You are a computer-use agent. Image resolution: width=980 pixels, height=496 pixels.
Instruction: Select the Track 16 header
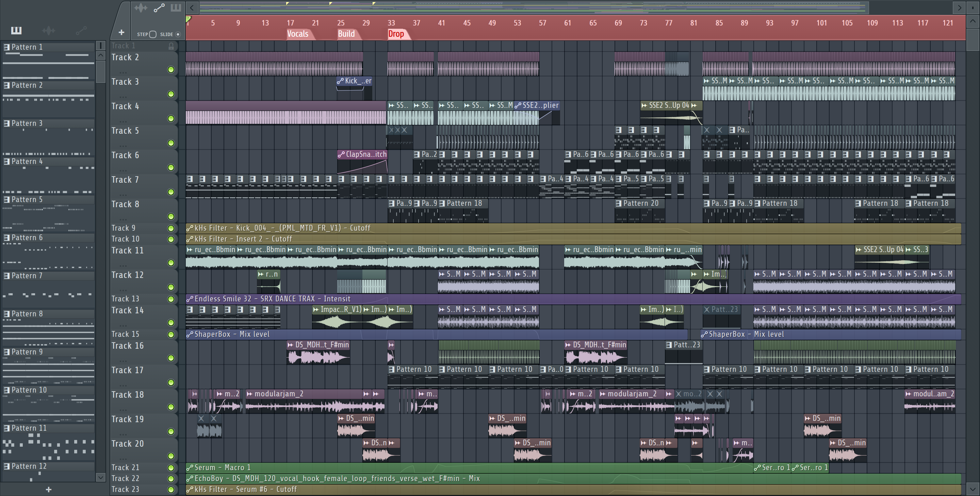[x=144, y=352]
